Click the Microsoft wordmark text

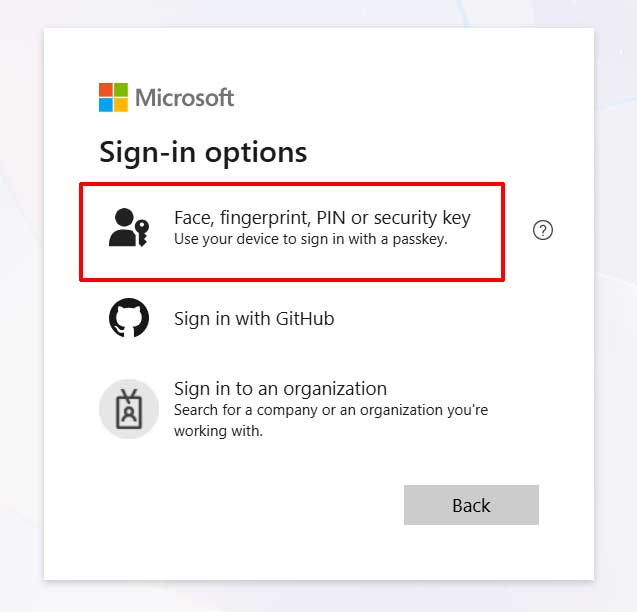(184, 97)
